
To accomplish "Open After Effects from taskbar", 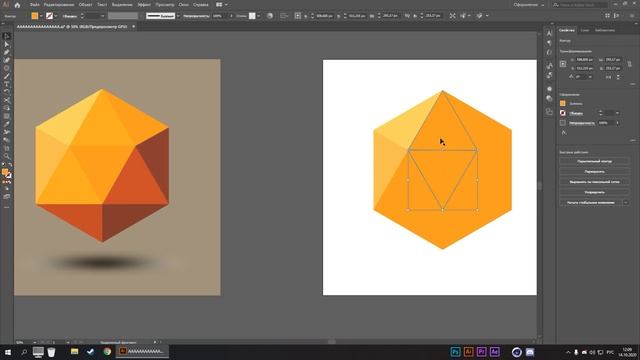I will [x=495, y=352].
